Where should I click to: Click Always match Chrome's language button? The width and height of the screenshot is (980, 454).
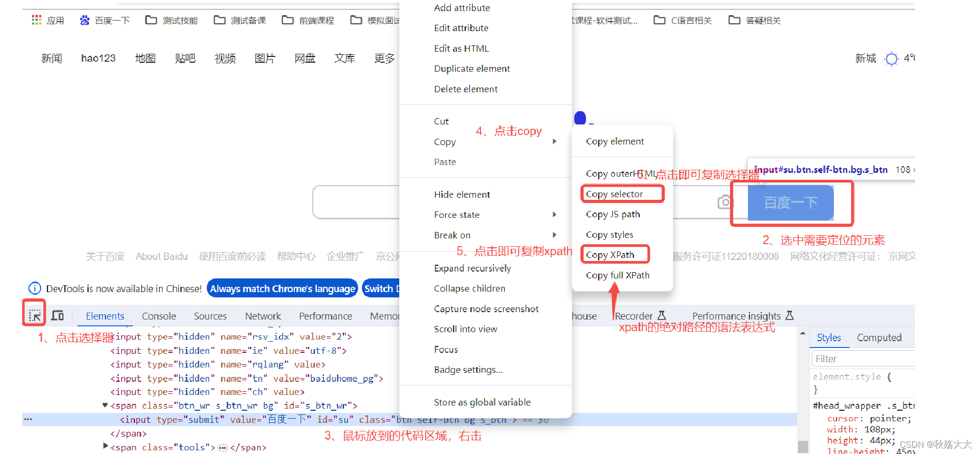pos(282,288)
